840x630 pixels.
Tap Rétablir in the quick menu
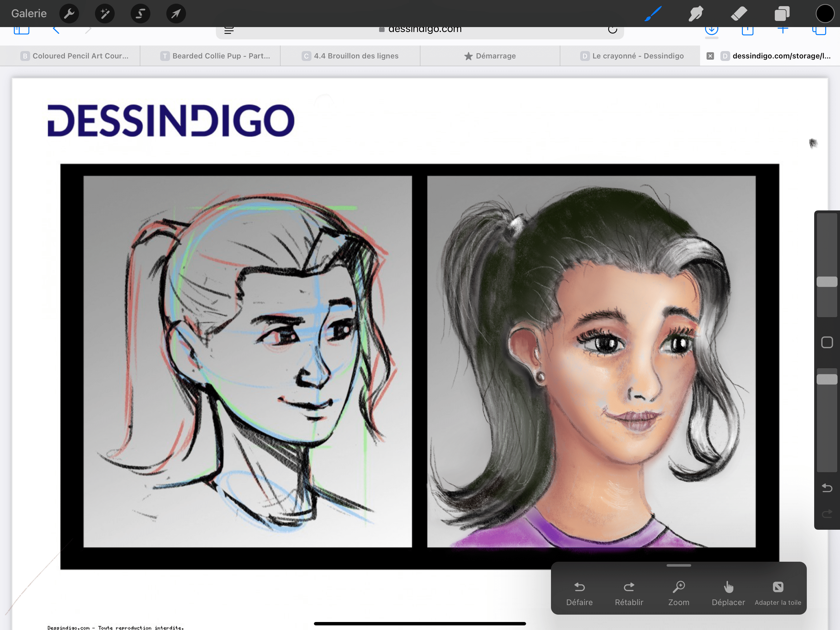coord(629,593)
